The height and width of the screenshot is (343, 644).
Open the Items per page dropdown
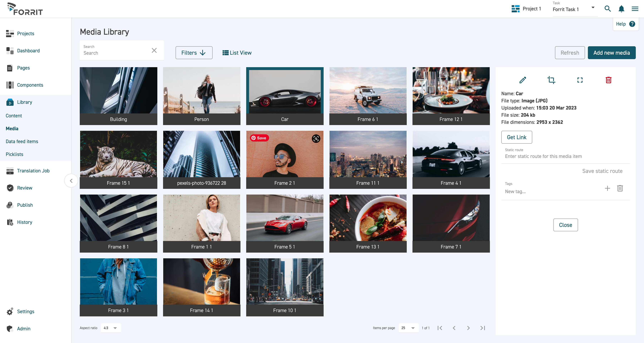coord(408,328)
